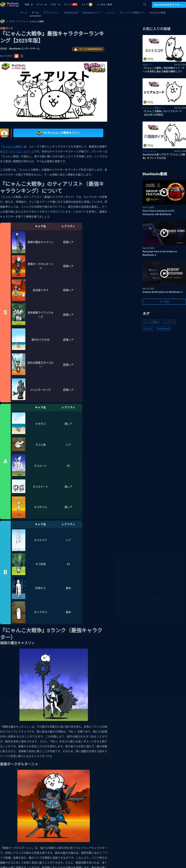Image resolution: width=186 pixels, height=868 pixels.
Task: Click the ティアリスト hero banner image
Action: pos(54,92)
